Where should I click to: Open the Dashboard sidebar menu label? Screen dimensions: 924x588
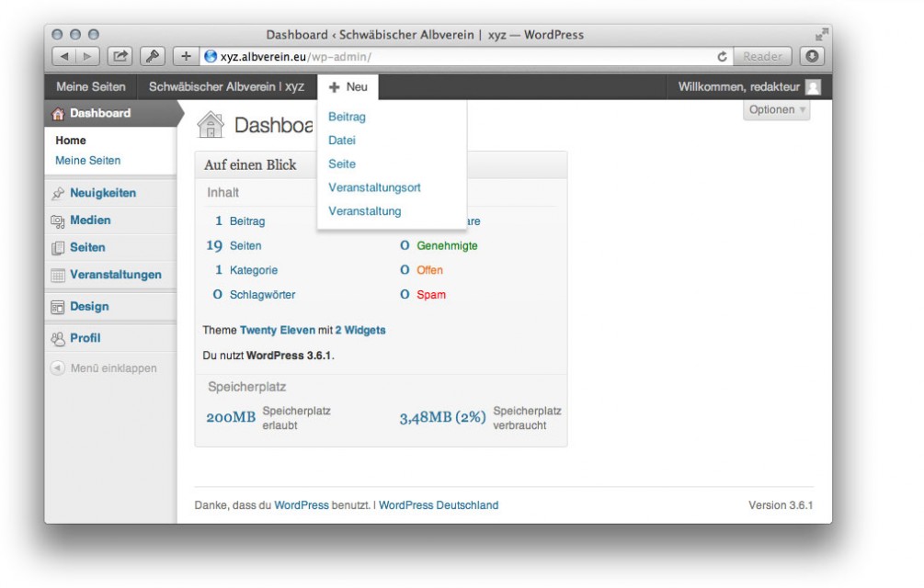point(100,113)
